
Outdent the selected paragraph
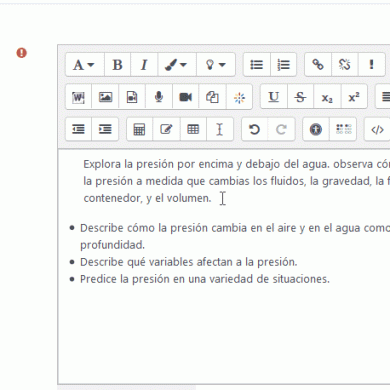click(78, 129)
